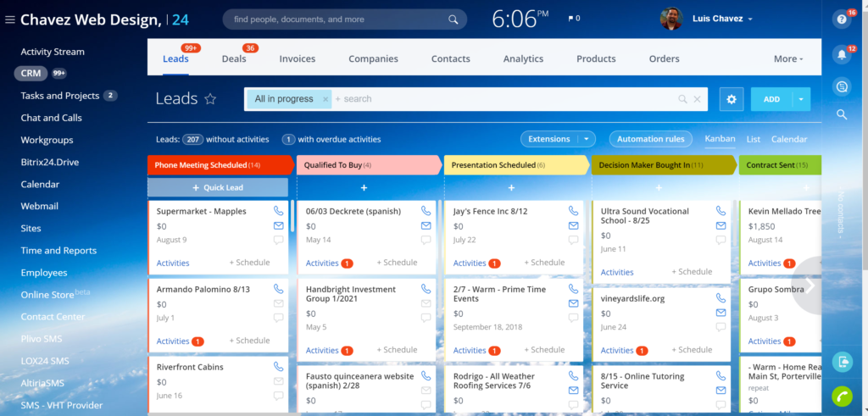
Task: Switch to the Invoices tab
Action: pos(298,58)
